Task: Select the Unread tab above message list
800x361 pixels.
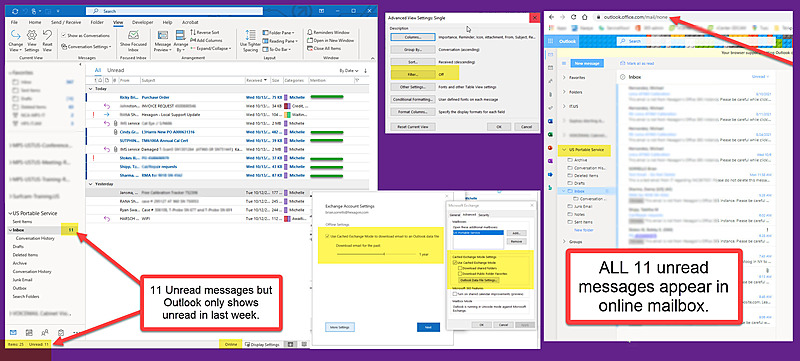Action: [x=115, y=70]
